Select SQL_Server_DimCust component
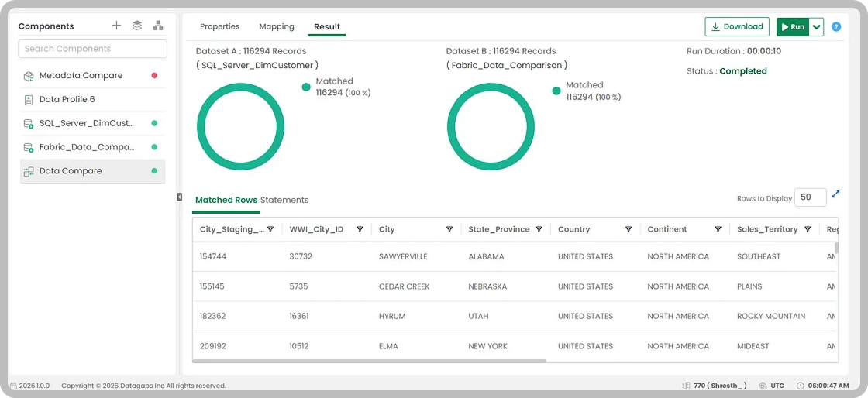 coord(92,124)
